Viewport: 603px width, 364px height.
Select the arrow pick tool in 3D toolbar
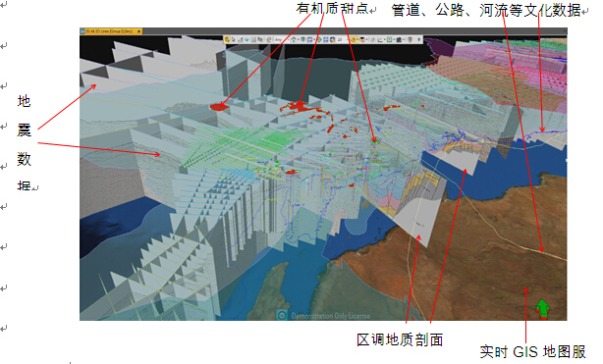tap(233, 39)
